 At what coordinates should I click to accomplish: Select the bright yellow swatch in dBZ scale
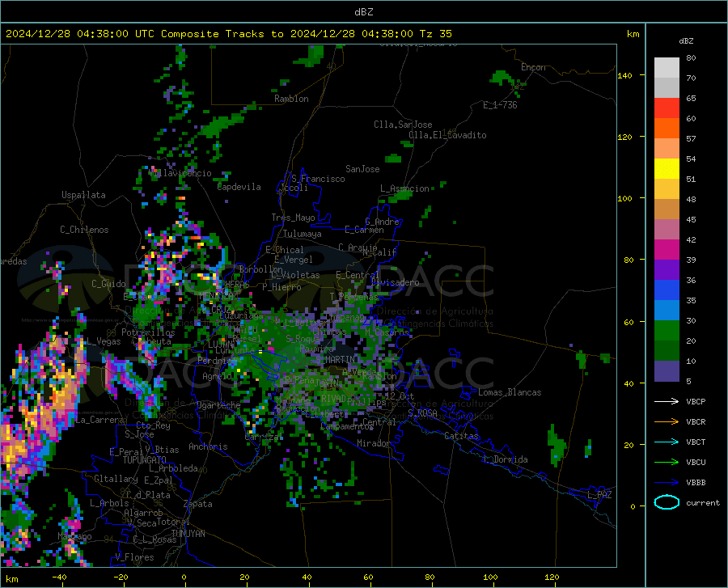pyautogui.click(x=667, y=169)
